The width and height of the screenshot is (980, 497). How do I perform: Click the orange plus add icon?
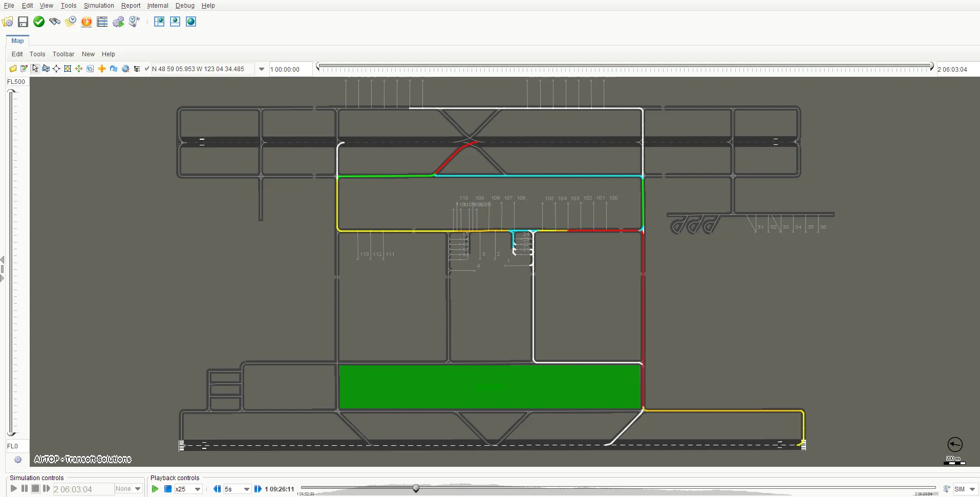[x=102, y=69]
